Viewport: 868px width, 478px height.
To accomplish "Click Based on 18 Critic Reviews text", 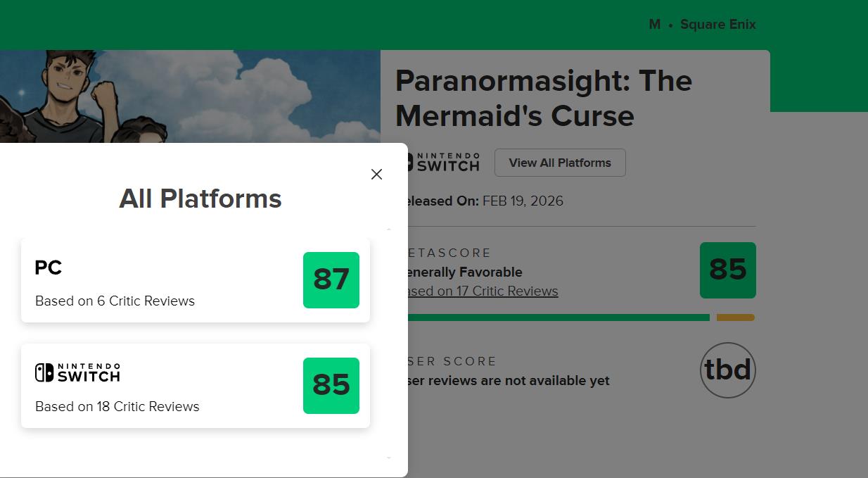I will (117, 406).
